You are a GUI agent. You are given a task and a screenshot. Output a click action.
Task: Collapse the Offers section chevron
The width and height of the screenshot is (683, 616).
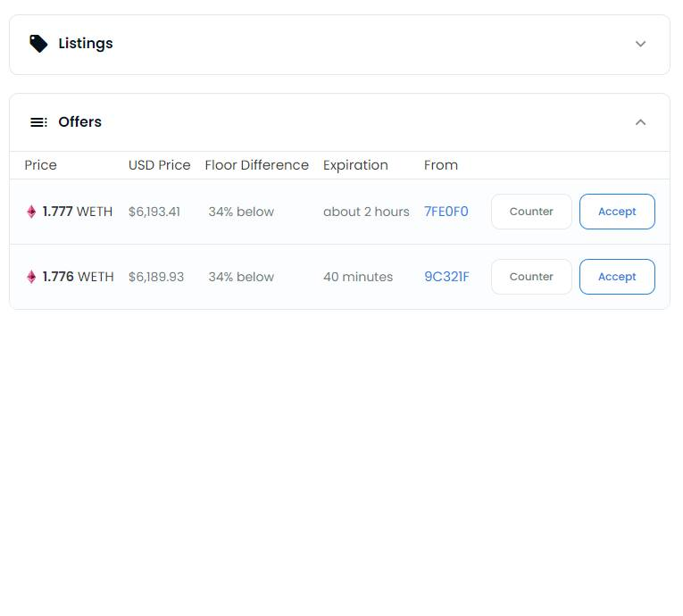pyautogui.click(x=640, y=122)
